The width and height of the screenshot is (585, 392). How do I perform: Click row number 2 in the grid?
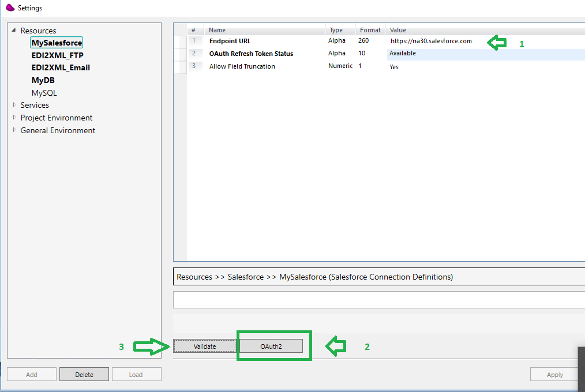pos(194,53)
